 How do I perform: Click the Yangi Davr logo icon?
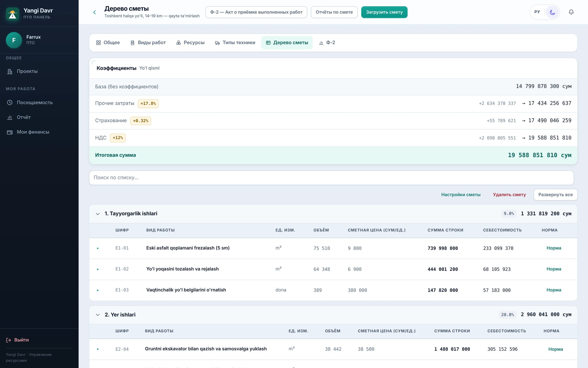[13, 14]
